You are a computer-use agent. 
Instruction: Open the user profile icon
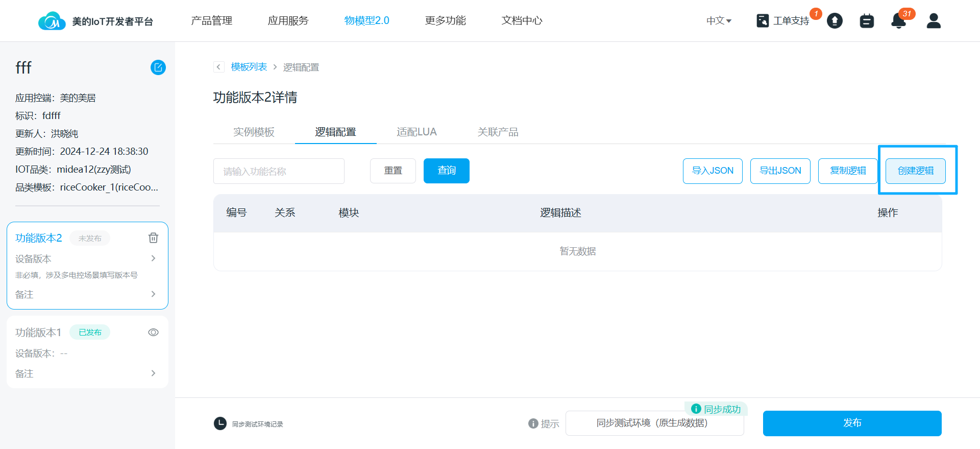(x=934, y=21)
